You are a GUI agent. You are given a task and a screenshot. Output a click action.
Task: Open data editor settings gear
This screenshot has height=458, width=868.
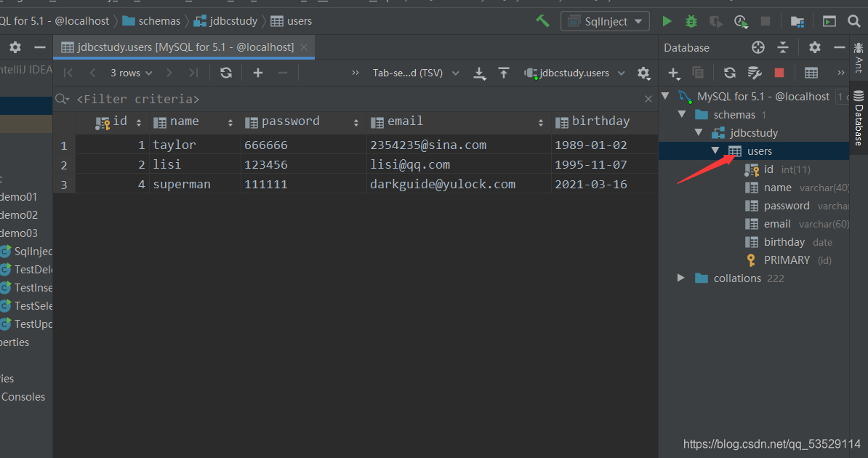[x=643, y=73]
